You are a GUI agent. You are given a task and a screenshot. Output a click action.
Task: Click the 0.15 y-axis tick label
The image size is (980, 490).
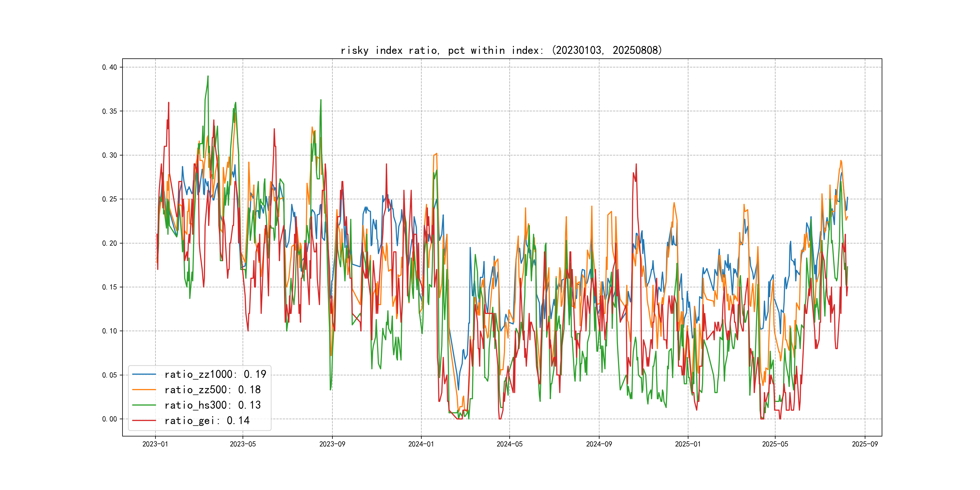pyautogui.click(x=109, y=287)
